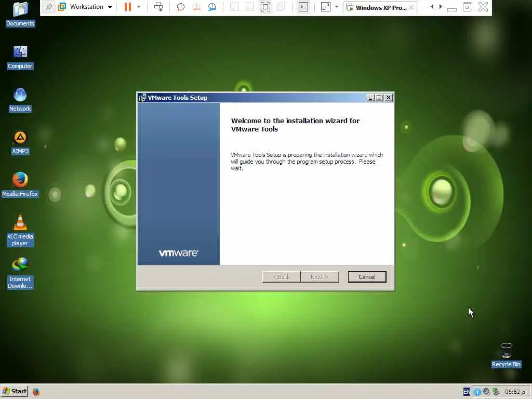Click the pin toolbar icon
The height and width of the screenshot is (399, 532).
(49, 7)
